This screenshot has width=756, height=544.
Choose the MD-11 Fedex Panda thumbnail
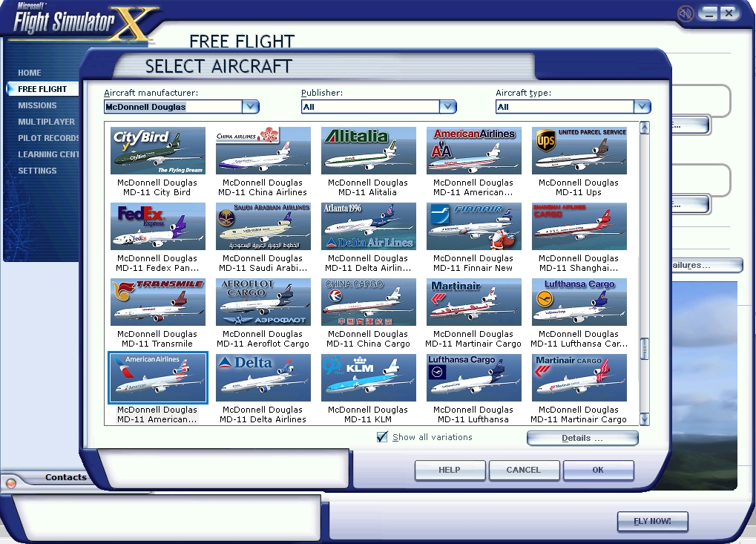click(158, 226)
